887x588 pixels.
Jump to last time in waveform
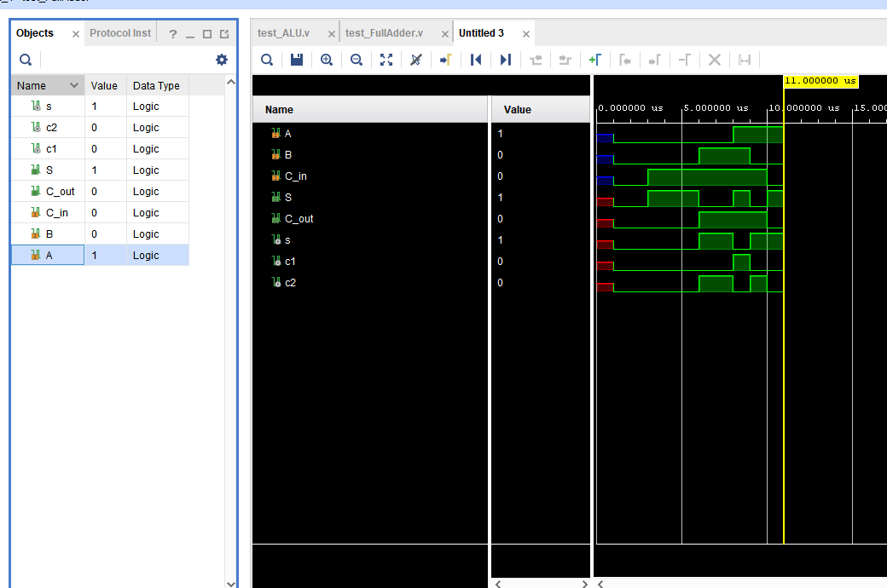[506, 60]
